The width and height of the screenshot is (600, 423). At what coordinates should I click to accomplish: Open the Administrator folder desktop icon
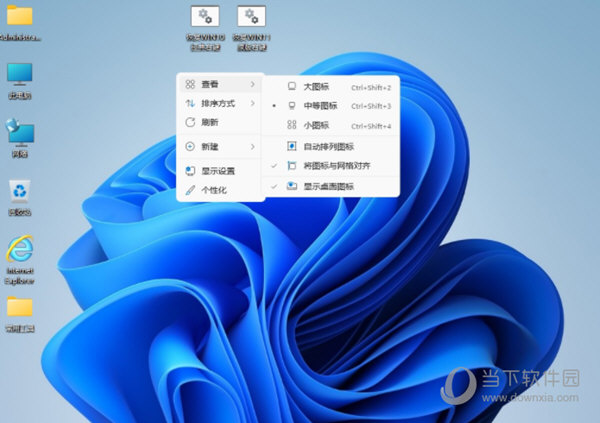(20, 22)
